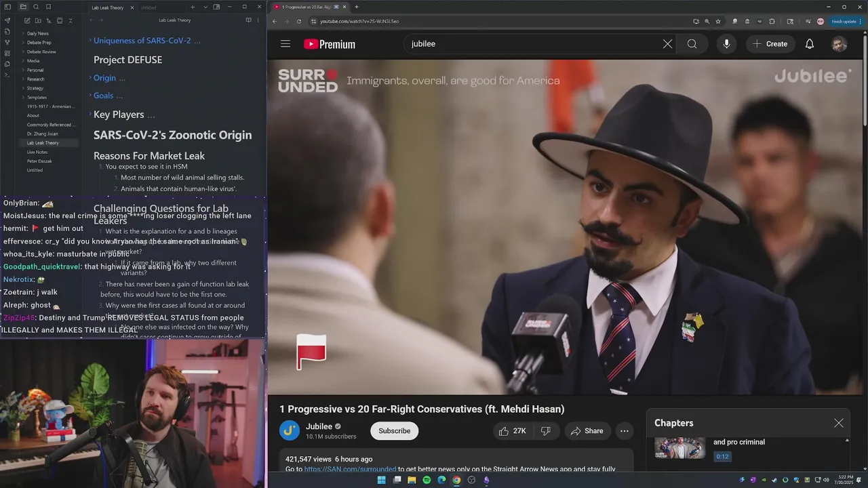Viewport: 868px width, 488px height.
Task: Clear the YouTube search text
Action: click(667, 44)
